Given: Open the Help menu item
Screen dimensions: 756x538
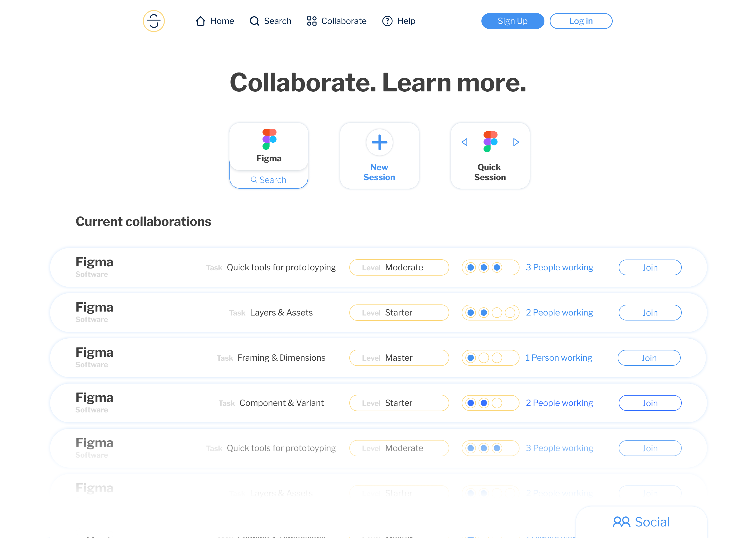Looking at the screenshot, I should [398, 21].
